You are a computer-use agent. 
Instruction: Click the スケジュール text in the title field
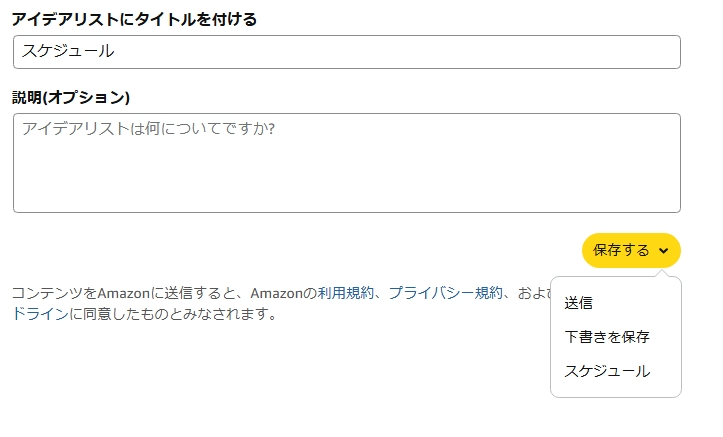click(68, 51)
